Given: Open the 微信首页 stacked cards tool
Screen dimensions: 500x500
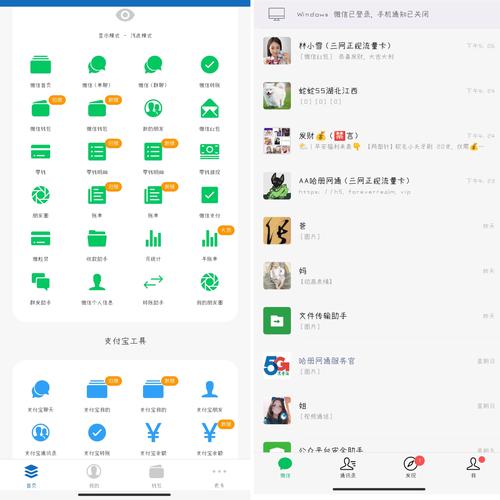Looking at the screenshot, I should (x=41, y=65).
